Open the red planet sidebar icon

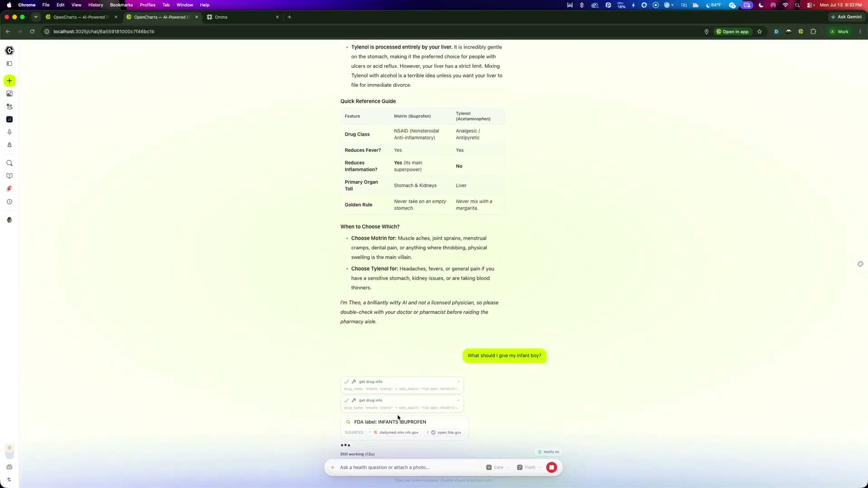[x=9, y=189]
